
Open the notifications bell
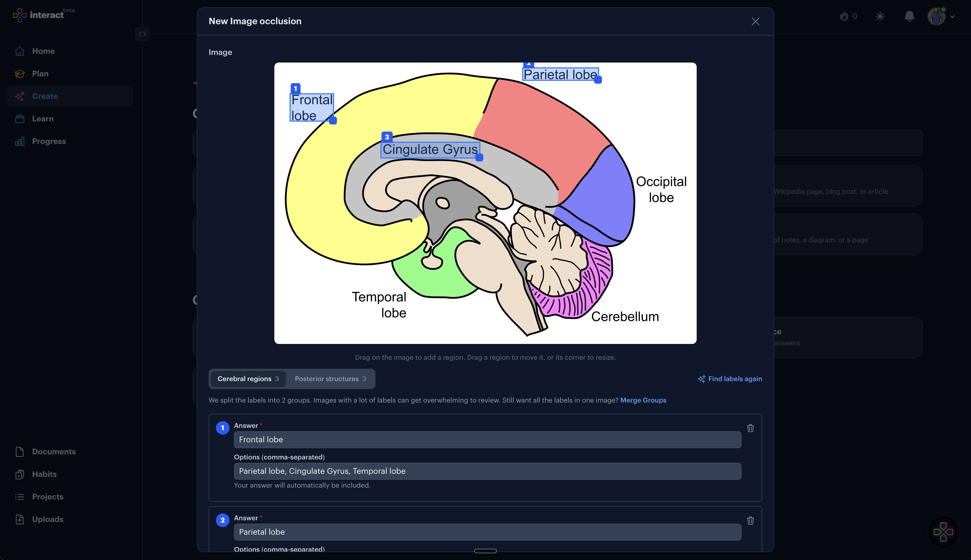910,16
